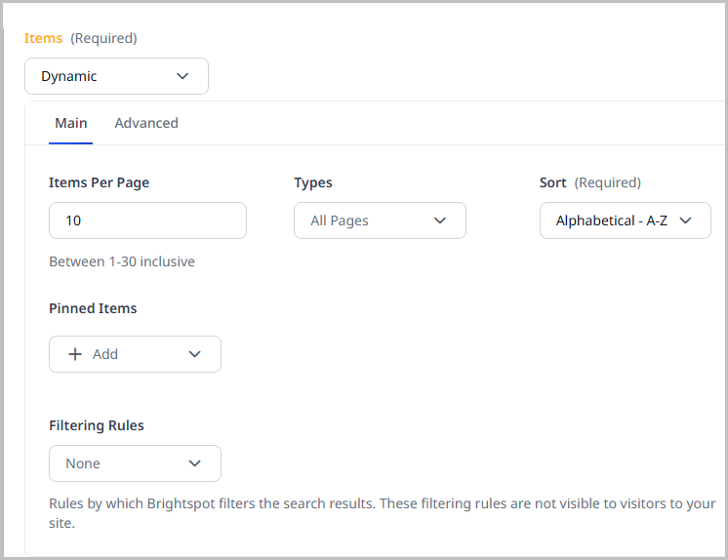
Task: Click the Filtering Rules heading
Action: (97, 425)
